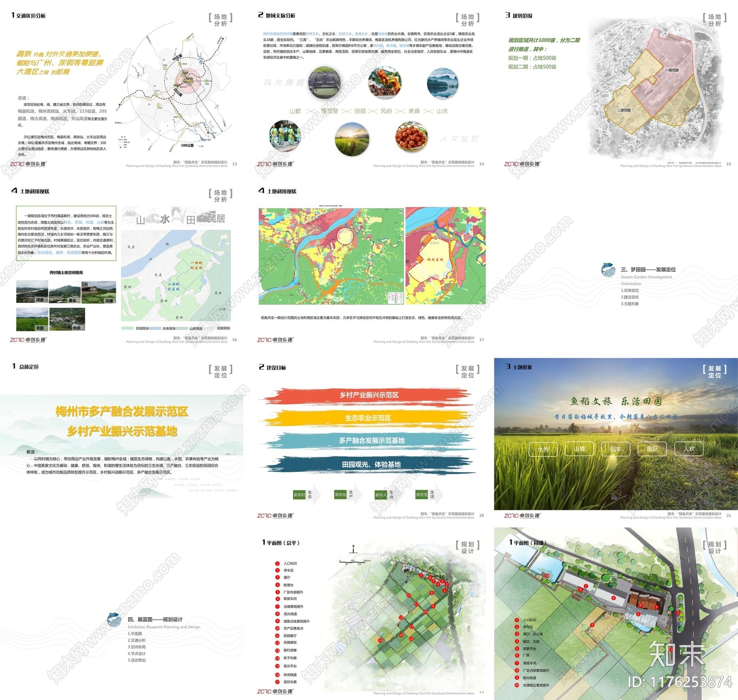Select the 人欢 box on the rice field slide
The width and height of the screenshot is (738, 700).
point(689,449)
